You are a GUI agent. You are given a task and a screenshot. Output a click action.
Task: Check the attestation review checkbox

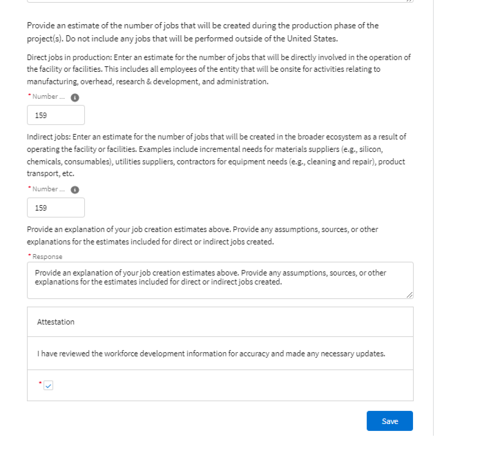point(48,385)
